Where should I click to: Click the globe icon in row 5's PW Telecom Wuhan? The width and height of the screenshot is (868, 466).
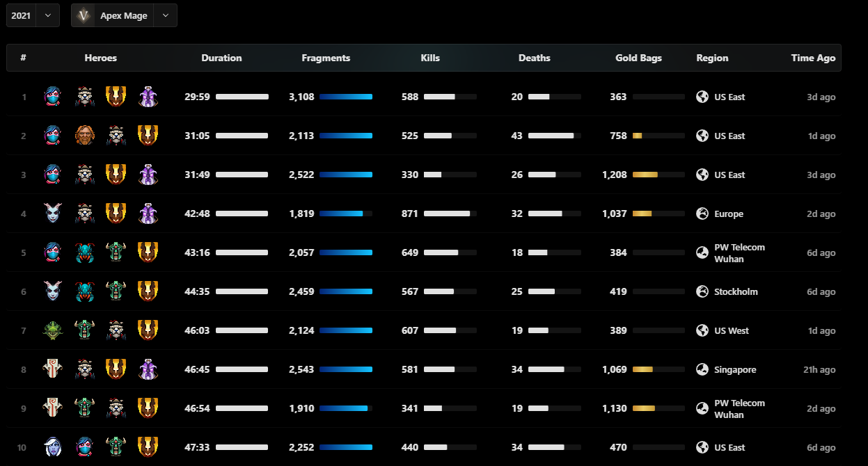coord(702,252)
